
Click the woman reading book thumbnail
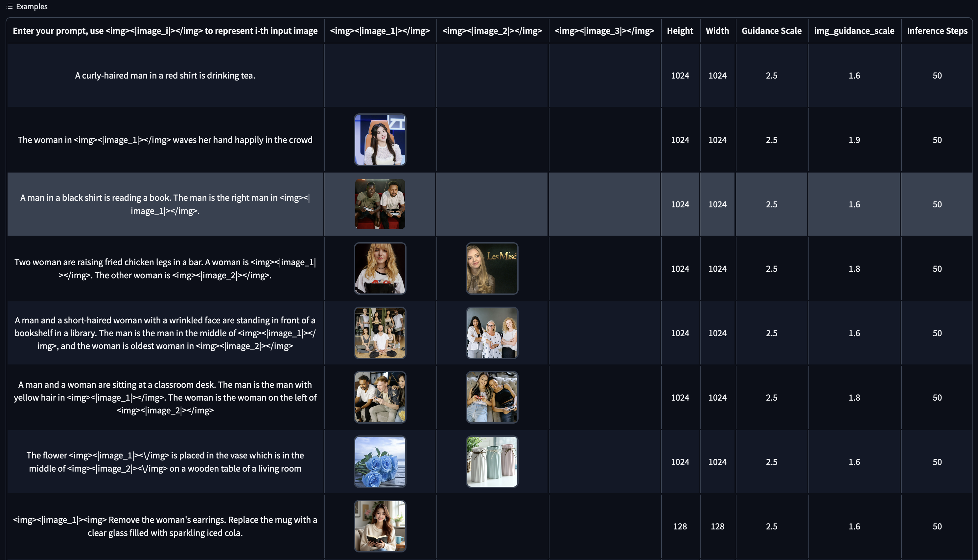(380, 526)
